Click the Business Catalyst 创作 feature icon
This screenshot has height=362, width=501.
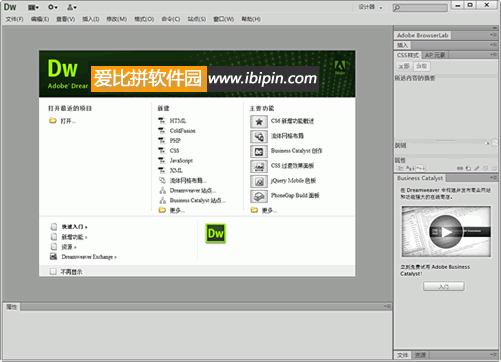click(x=259, y=152)
